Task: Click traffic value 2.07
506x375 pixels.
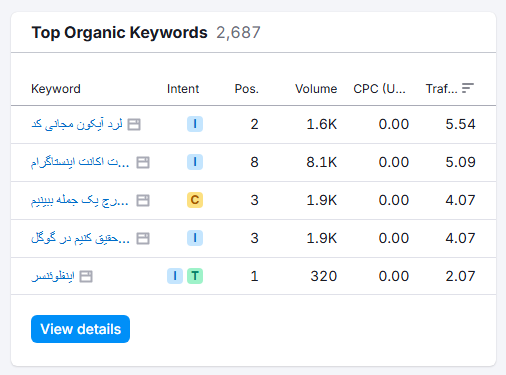Action: coord(460,276)
